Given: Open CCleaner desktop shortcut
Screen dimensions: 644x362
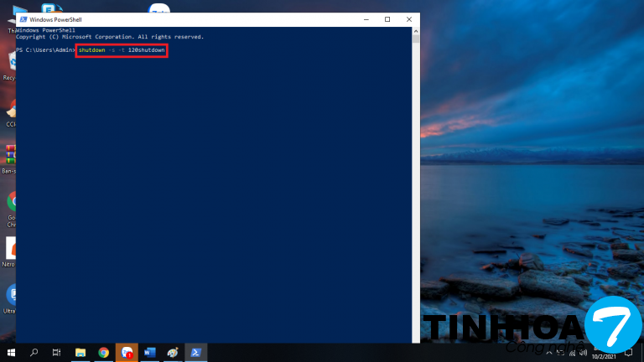Looking at the screenshot, I should point(10,111).
